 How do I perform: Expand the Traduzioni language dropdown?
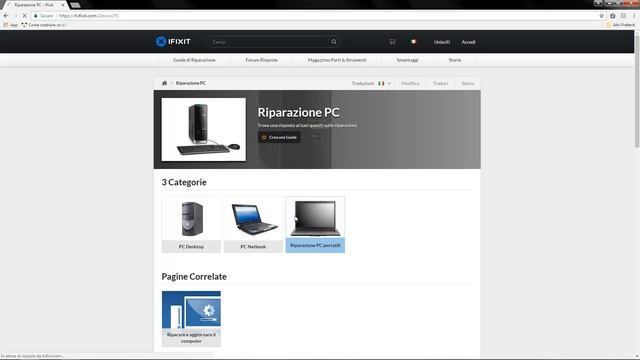371,83
